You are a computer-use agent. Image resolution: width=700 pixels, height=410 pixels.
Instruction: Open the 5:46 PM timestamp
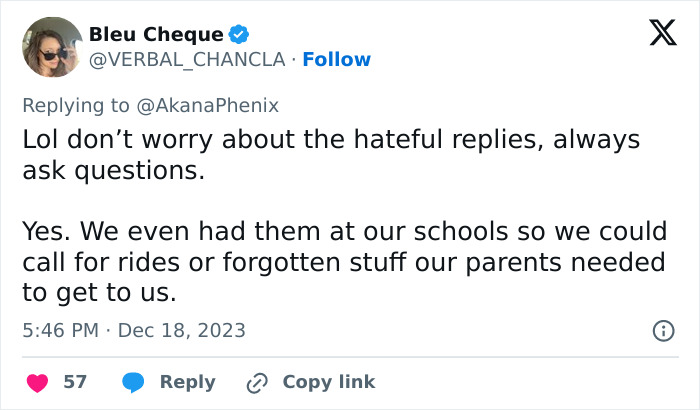click(x=61, y=331)
